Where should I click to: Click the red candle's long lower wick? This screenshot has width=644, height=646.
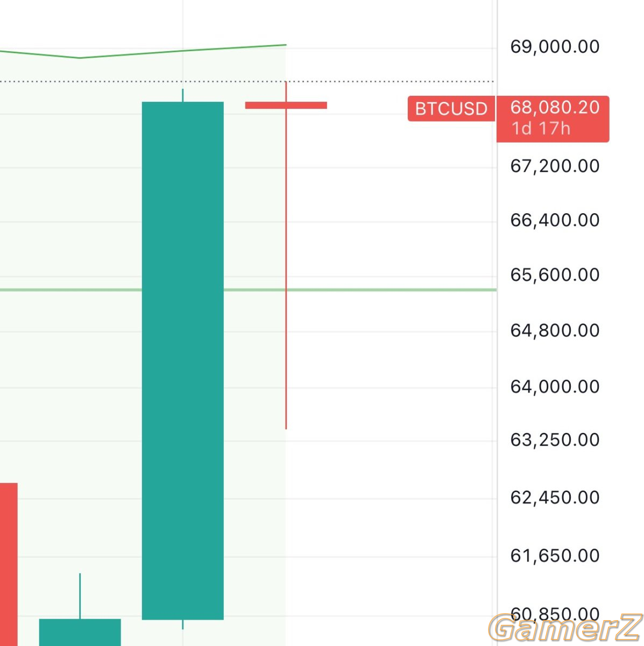tap(286, 323)
